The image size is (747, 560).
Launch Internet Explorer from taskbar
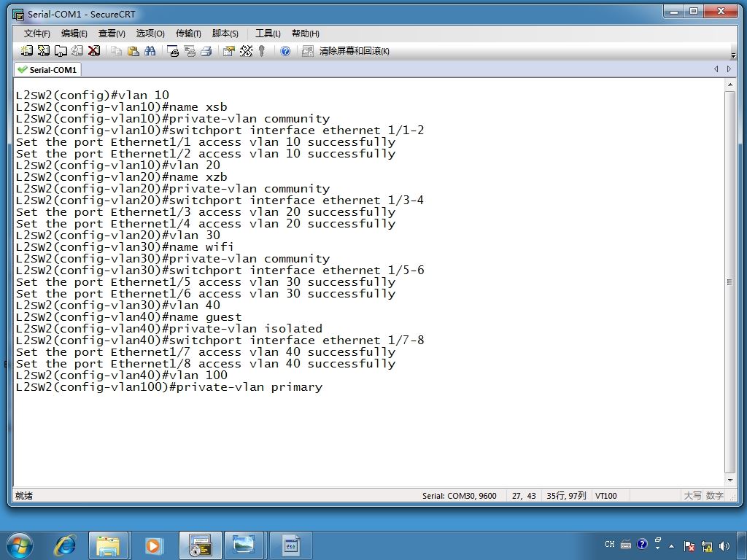pos(64,545)
